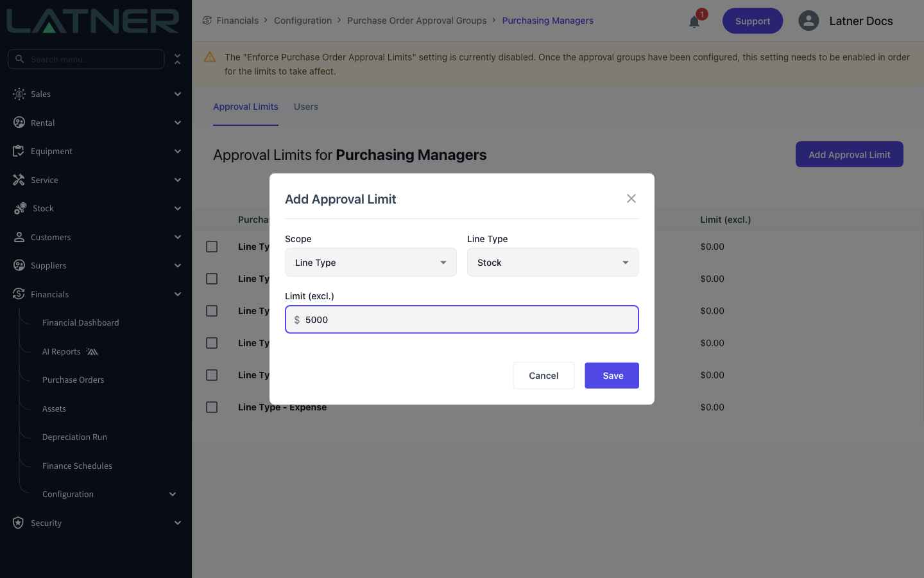Close the Add Approval Limit dialog
The width and height of the screenshot is (924, 578).
pyautogui.click(x=631, y=198)
